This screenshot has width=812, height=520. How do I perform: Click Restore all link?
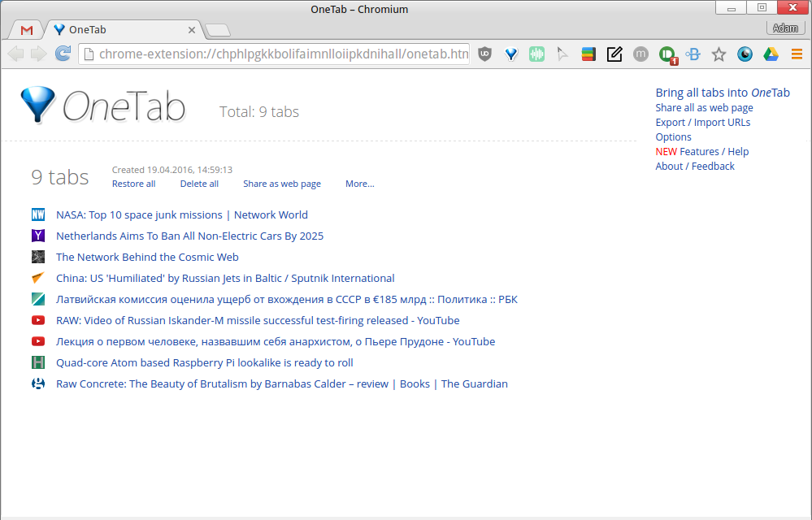(x=133, y=184)
